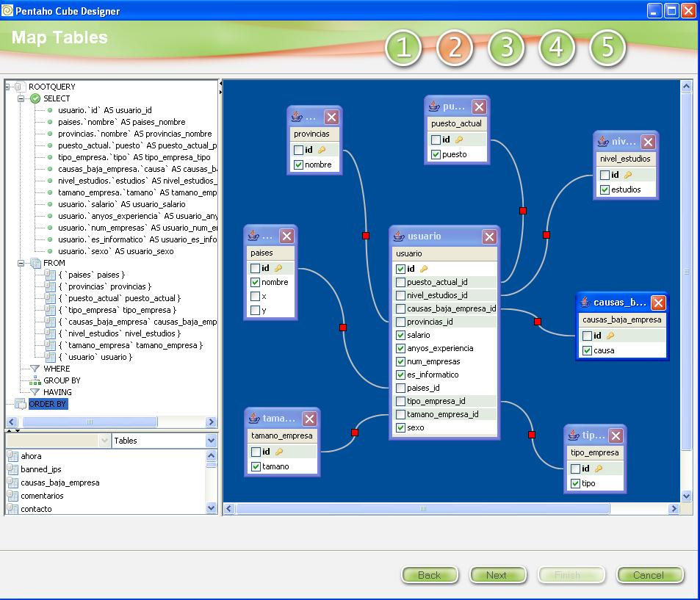
Task: Click the Java icon on usuario table header
Action: [x=399, y=236]
